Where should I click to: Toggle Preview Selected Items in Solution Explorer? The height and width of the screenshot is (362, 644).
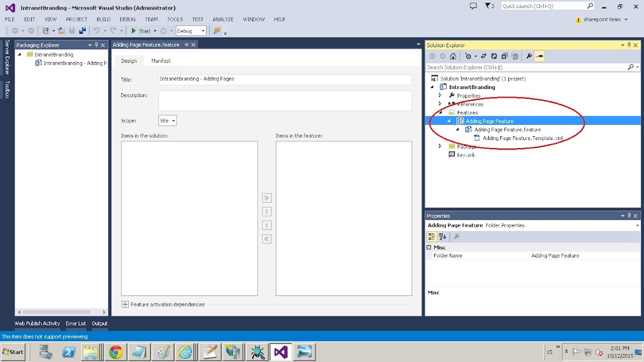pyautogui.click(x=539, y=56)
